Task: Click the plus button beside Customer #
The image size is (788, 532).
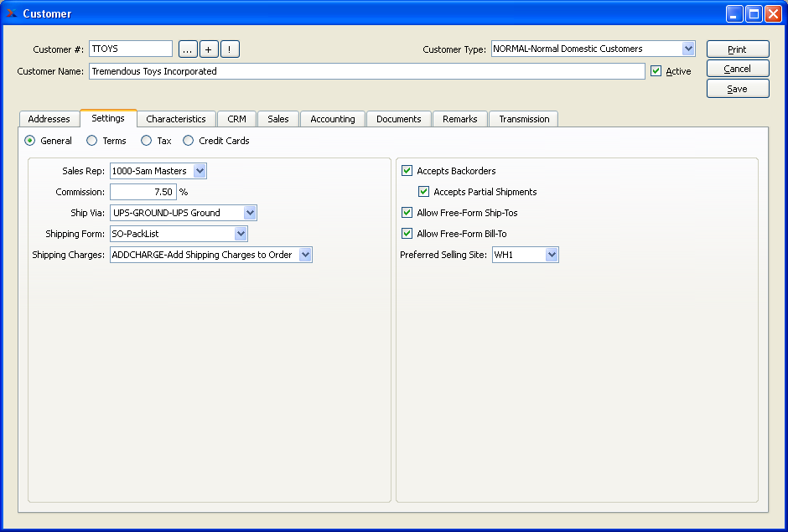Action: coord(209,49)
